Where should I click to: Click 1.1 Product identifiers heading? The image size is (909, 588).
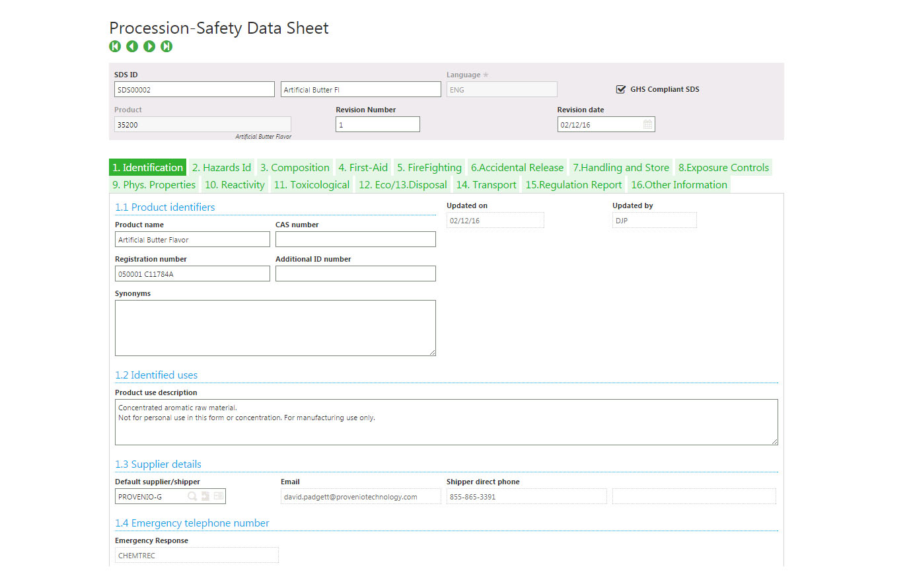(x=165, y=207)
